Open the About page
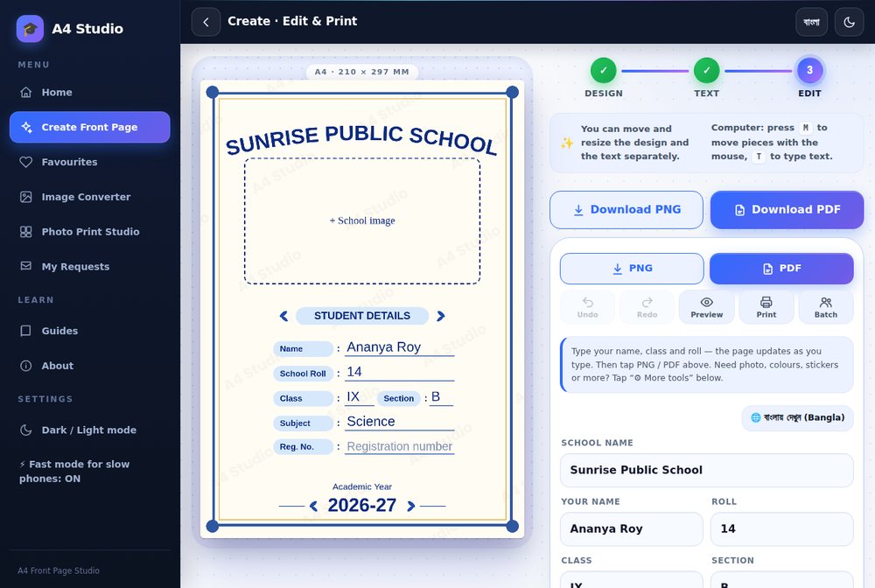Viewport: 875px width, 588px height. point(90,366)
